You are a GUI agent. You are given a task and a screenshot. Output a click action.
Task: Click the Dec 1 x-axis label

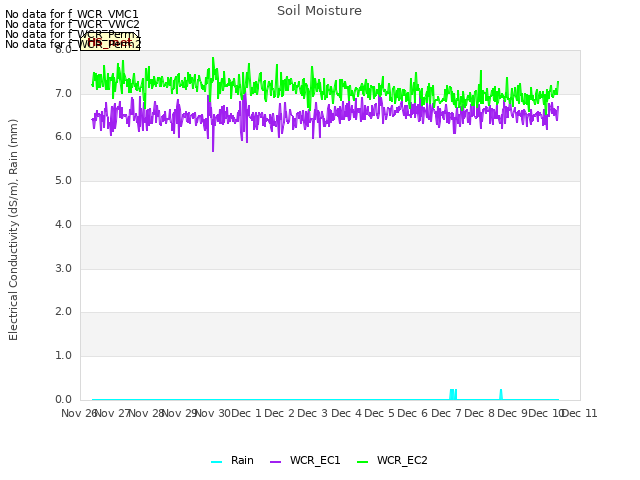[x=246, y=413]
